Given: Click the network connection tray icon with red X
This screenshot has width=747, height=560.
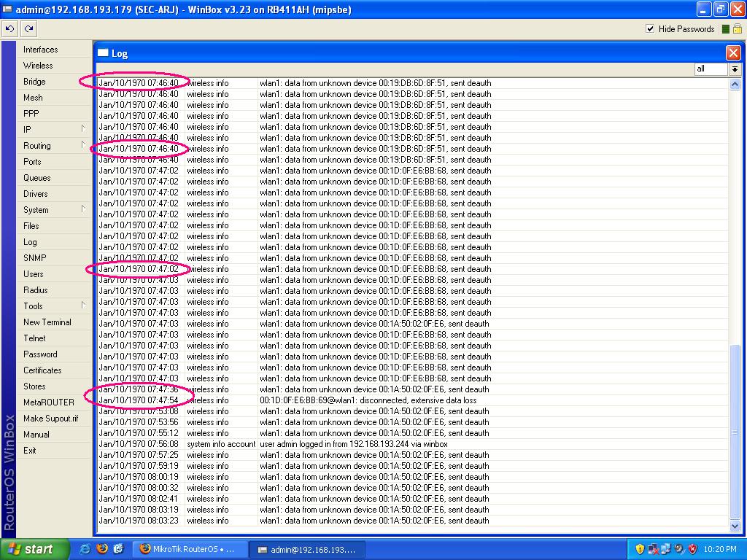Looking at the screenshot, I should tap(653, 549).
